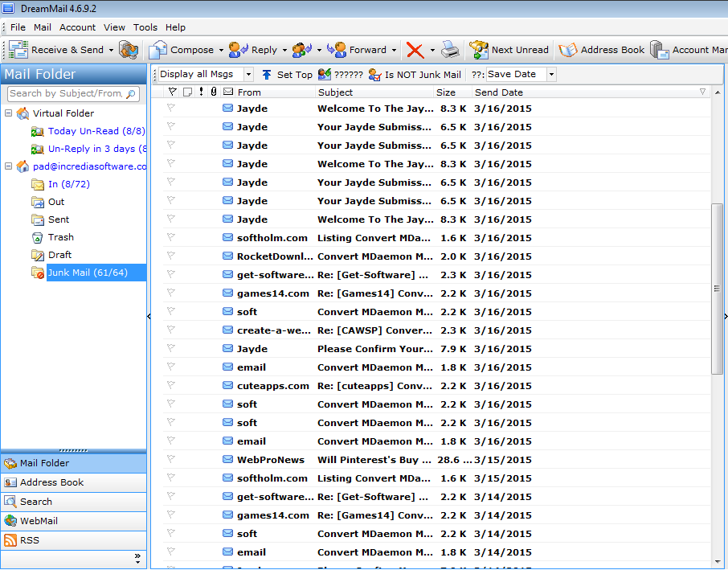The image size is (728, 570).
Task: Toggle flag on WebProNews message
Action: pyautogui.click(x=171, y=459)
